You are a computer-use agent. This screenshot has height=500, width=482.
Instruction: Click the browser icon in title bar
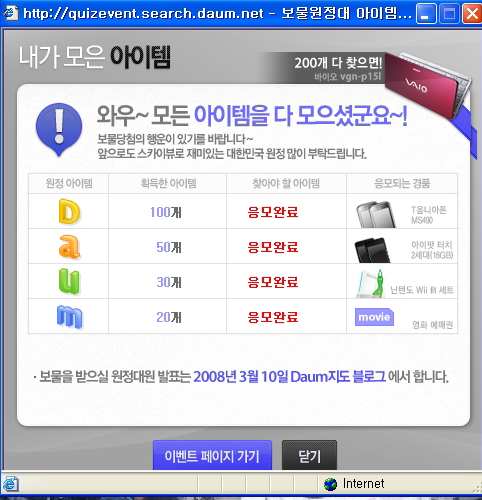[11, 13]
